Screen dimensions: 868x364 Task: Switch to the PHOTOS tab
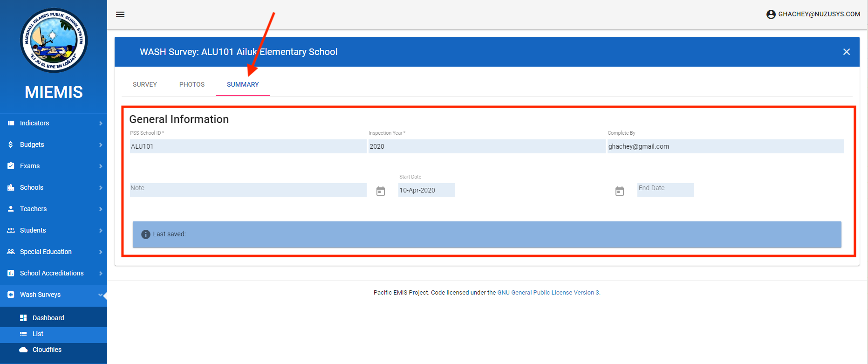192,84
